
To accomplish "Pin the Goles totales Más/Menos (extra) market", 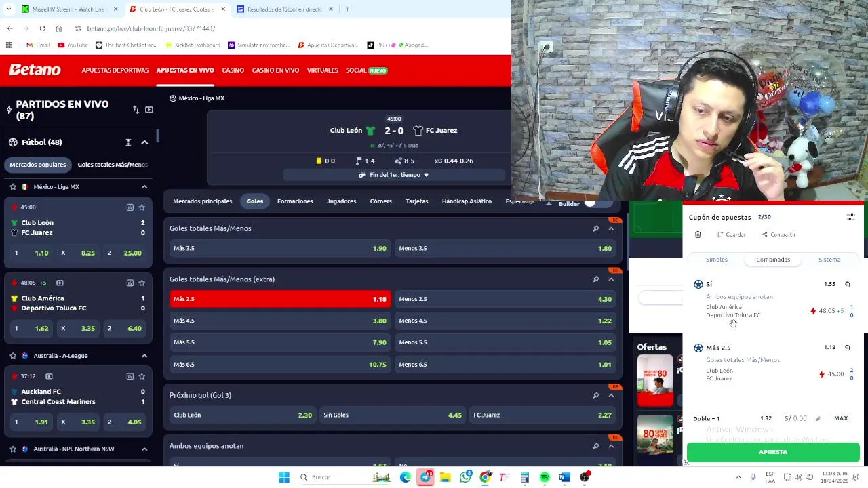I will (596, 279).
